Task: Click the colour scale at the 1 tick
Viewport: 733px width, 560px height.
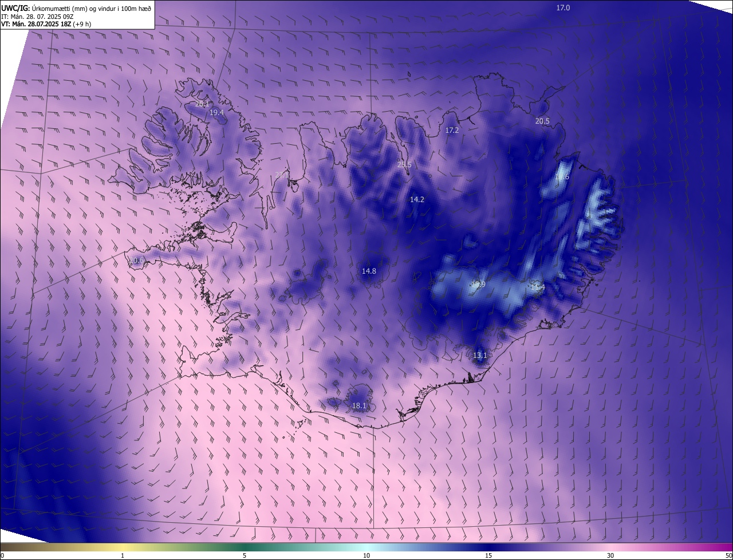Action: (x=123, y=555)
